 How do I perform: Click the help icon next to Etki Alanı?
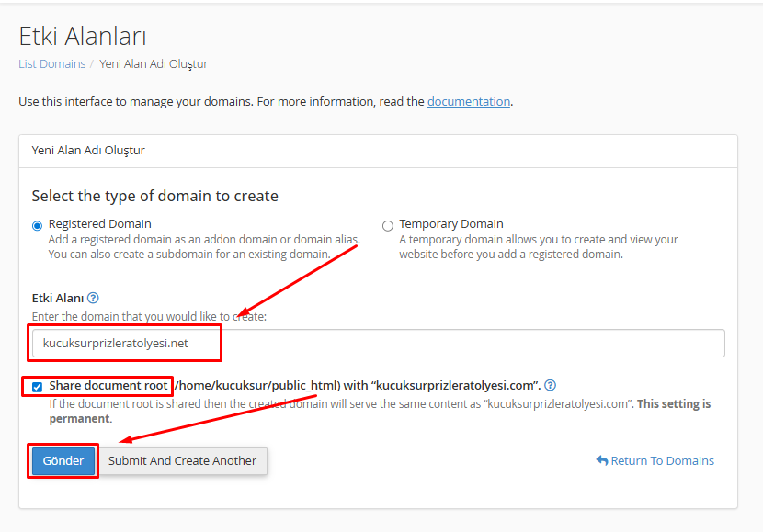[x=93, y=298]
